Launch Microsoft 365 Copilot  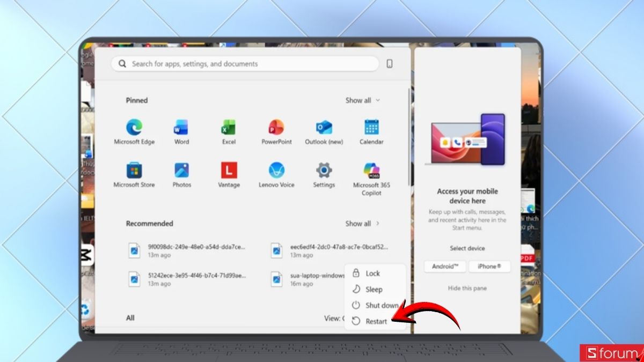371,179
